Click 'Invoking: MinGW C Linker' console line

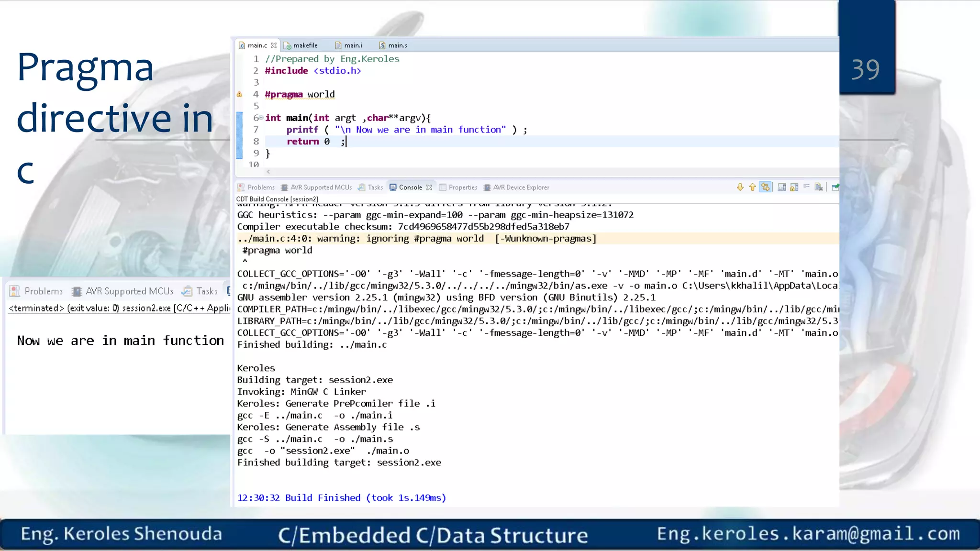(301, 392)
